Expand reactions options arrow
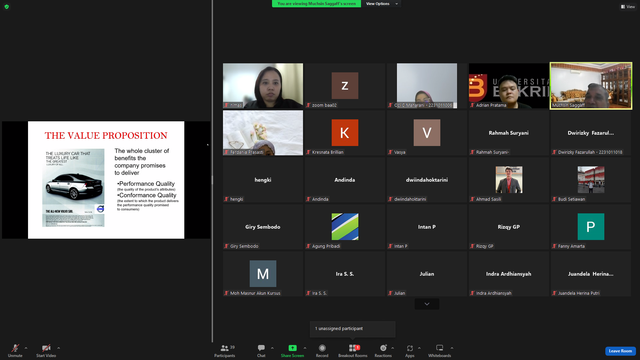Viewport: 640px width, 360px height. (x=393, y=348)
